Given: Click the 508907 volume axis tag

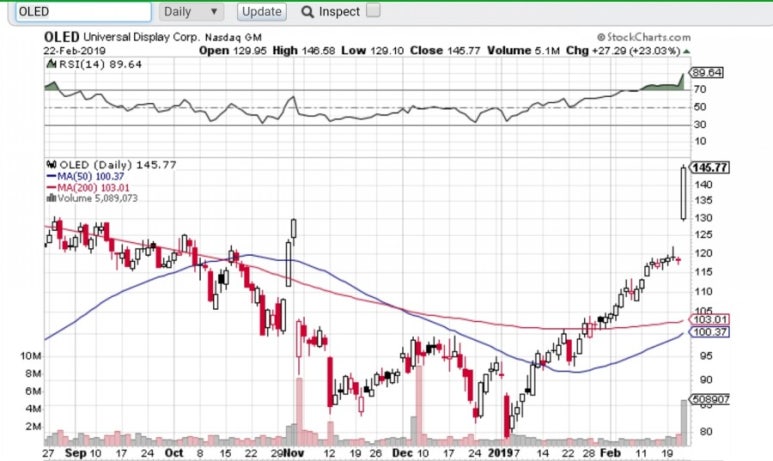Looking at the screenshot, I should [x=710, y=399].
